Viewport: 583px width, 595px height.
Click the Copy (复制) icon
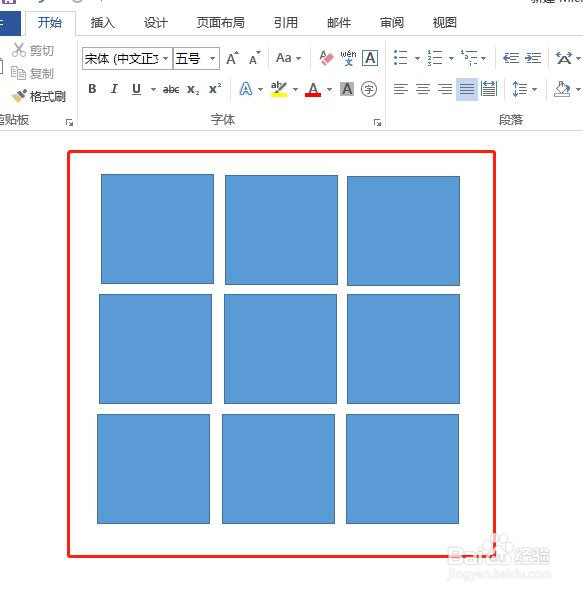coord(18,73)
